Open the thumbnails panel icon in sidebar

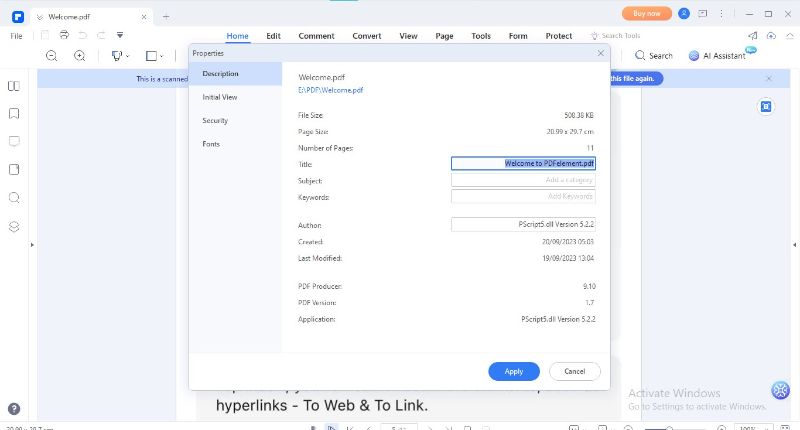click(x=14, y=86)
